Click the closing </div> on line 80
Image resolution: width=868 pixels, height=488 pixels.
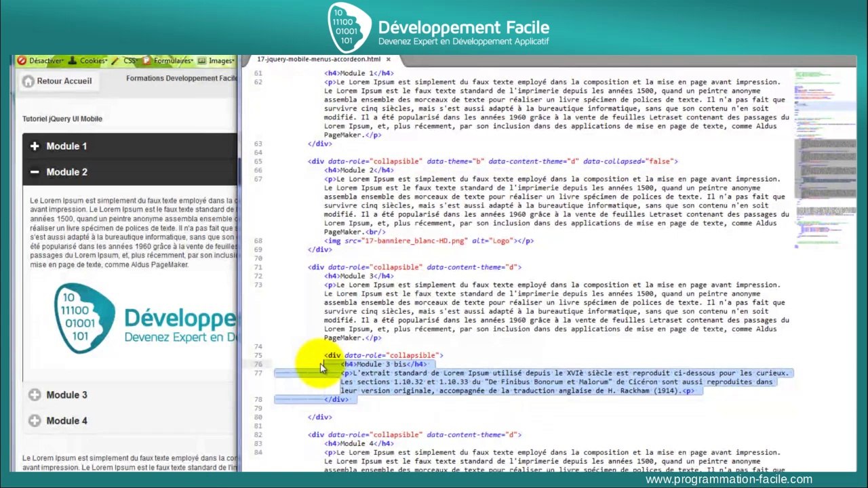[320, 417]
